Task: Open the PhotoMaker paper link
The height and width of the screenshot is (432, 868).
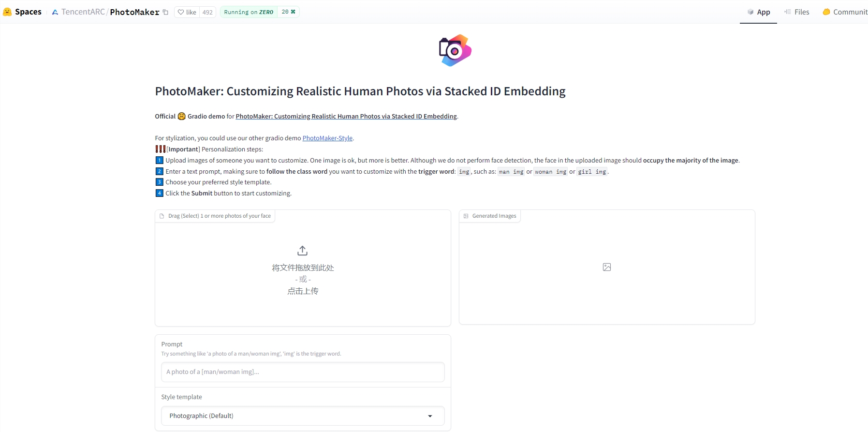Action: tap(346, 116)
